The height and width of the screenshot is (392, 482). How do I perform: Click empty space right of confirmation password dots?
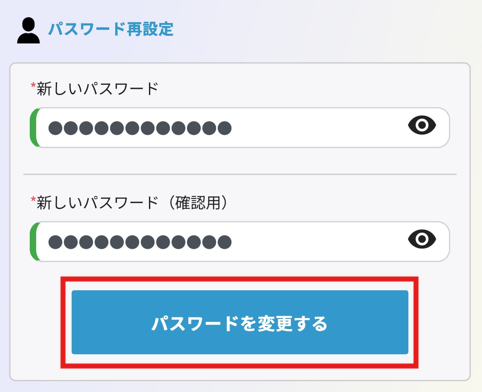pos(318,242)
